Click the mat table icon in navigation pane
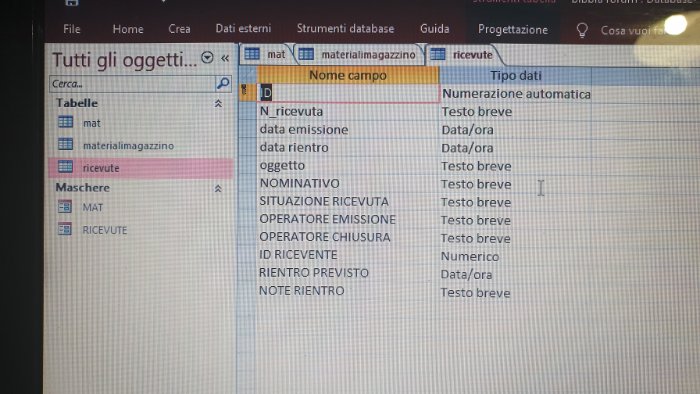This screenshot has width=700, height=394. [66, 122]
